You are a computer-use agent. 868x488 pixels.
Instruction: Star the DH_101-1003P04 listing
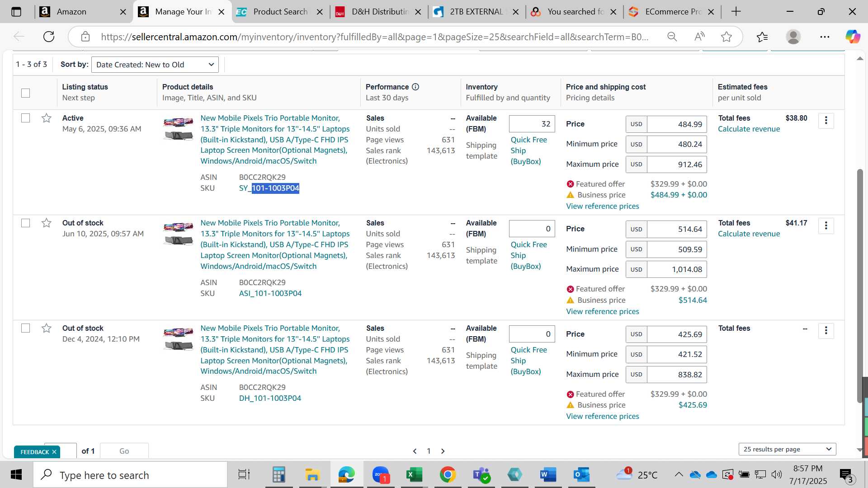click(x=46, y=328)
